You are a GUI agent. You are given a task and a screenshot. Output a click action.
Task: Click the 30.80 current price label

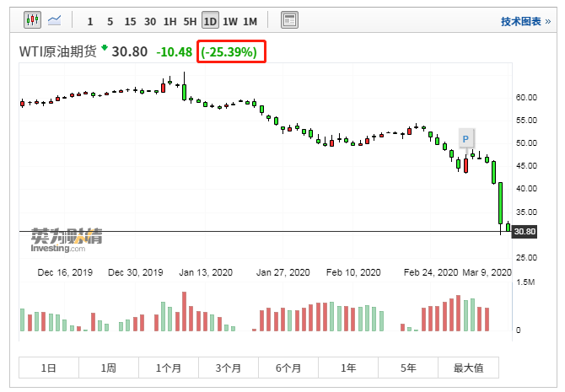[x=525, y=231]
